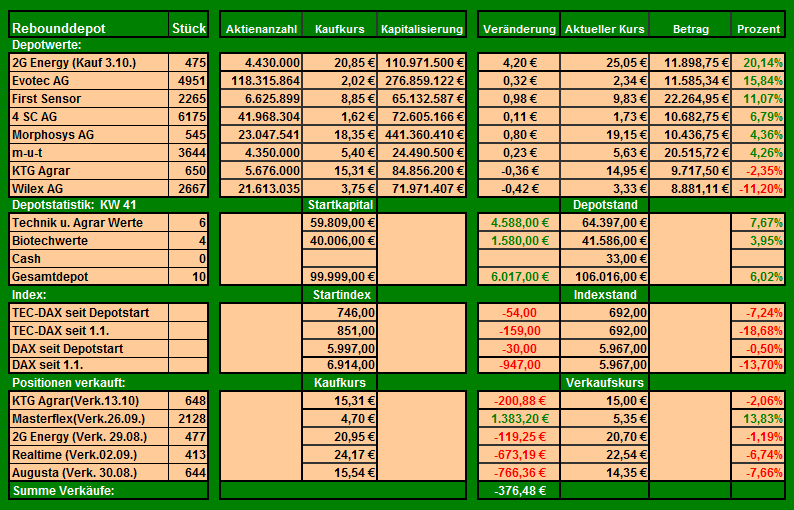This screenshot has width=794, height=510.
Task: Select Evotec share count 118.315.864
Action: click(261, 81)
